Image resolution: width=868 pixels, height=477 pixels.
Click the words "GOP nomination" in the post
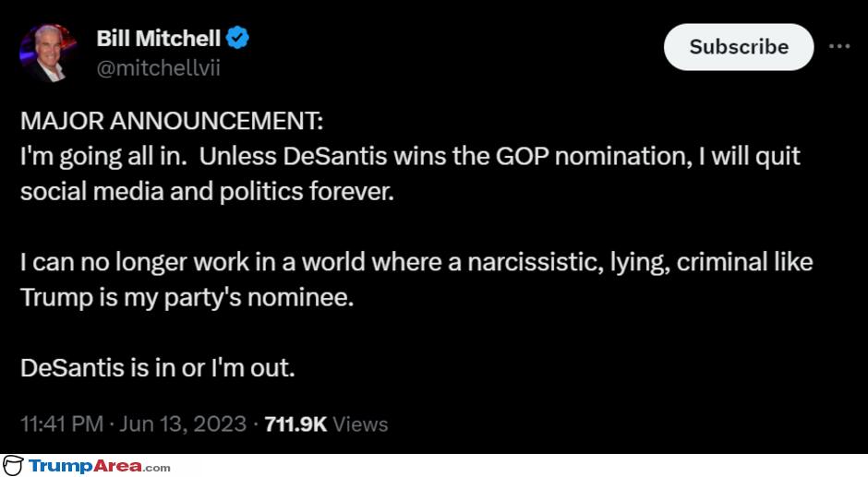coord(594,157)
